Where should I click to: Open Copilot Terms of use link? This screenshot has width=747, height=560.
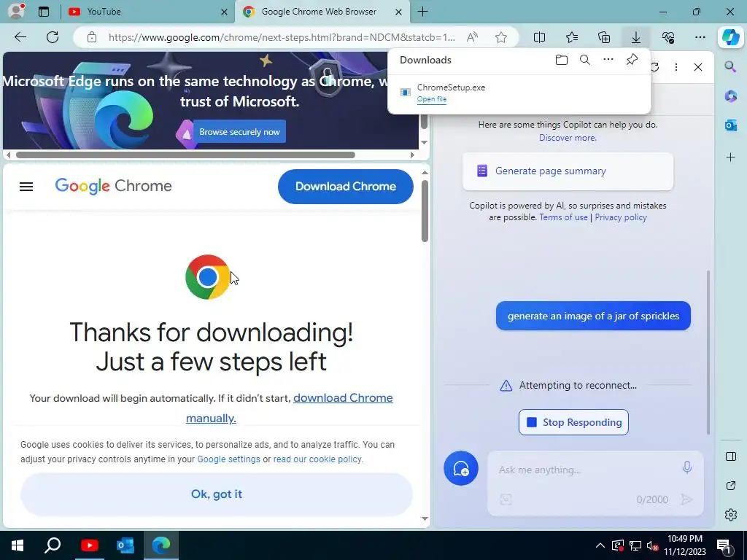click(x=563, y=217)
